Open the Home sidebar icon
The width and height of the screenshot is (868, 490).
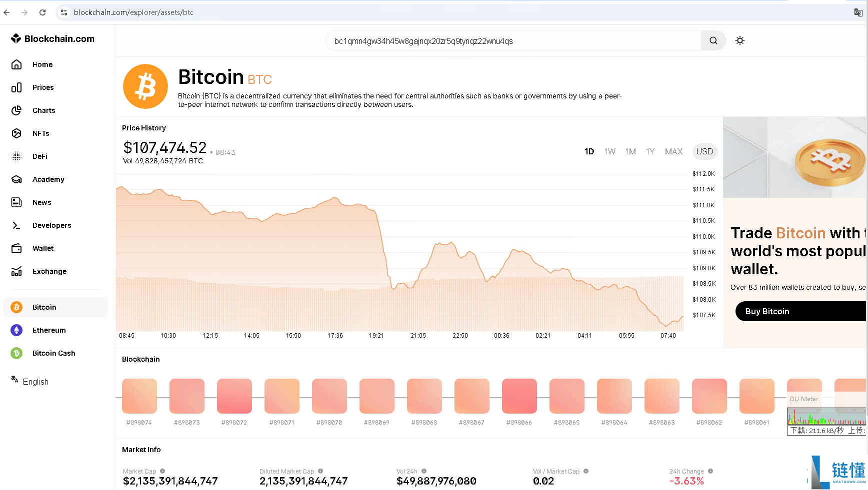click(x=16, y=64)
